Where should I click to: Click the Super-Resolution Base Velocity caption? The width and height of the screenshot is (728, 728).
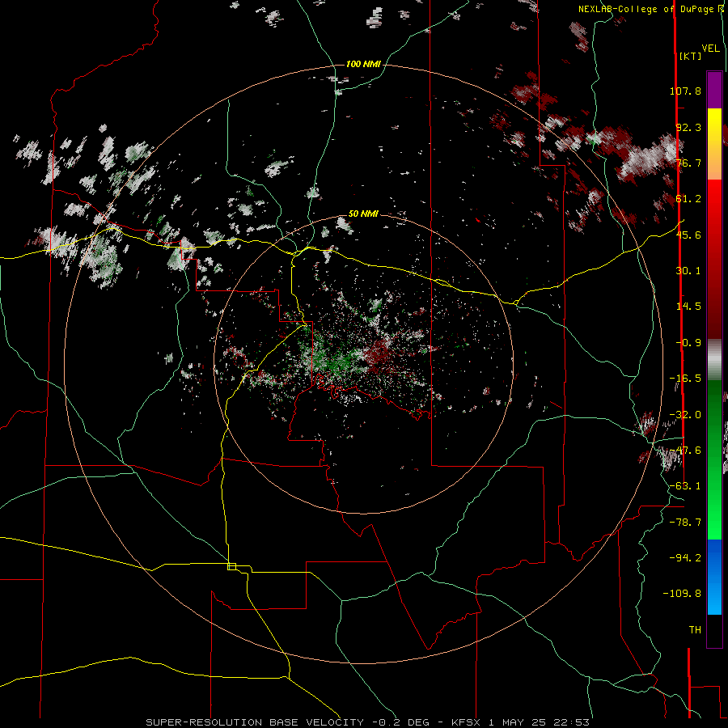(x=368, y=722)
